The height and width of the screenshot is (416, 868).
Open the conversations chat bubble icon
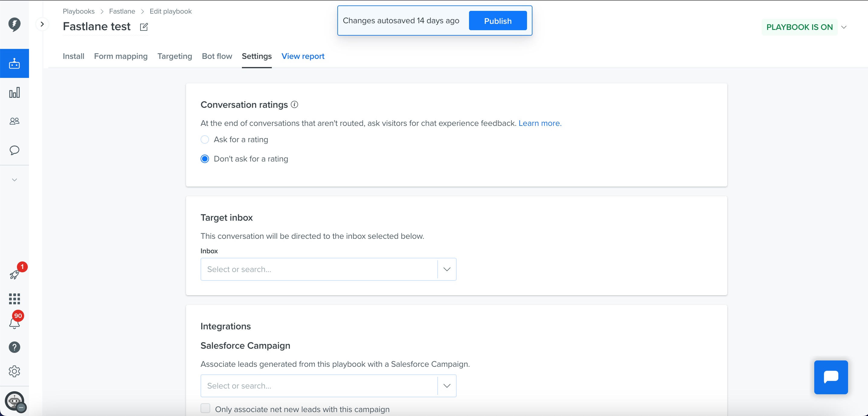[14, 150]
